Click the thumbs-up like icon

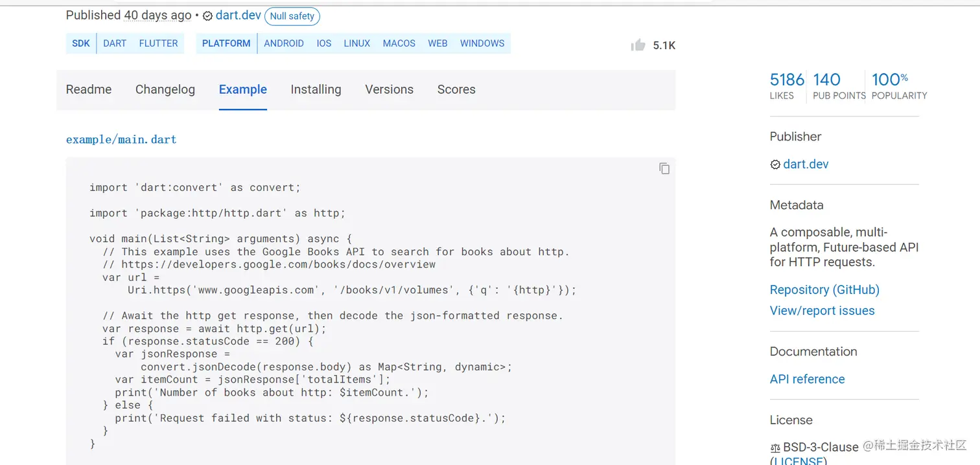tap(638, 45)
